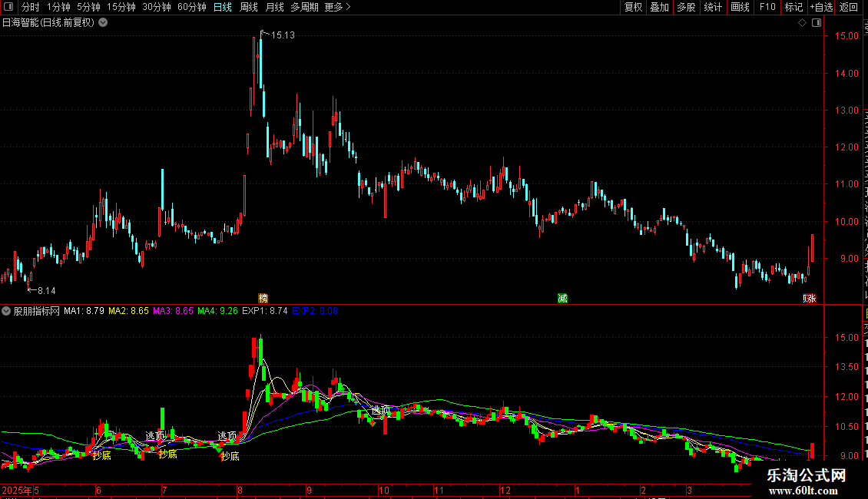
Task: Click the 叠加 overlay button
Action: pos(660,7)
